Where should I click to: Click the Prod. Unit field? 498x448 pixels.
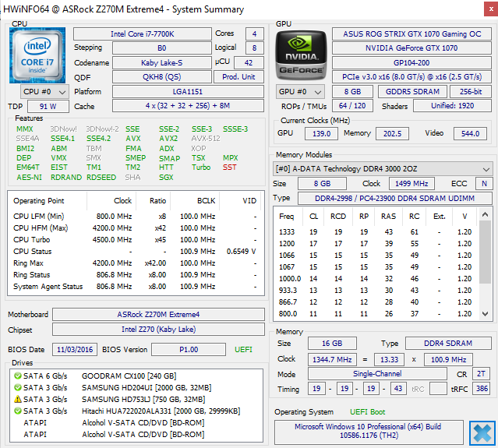(238, 77)
